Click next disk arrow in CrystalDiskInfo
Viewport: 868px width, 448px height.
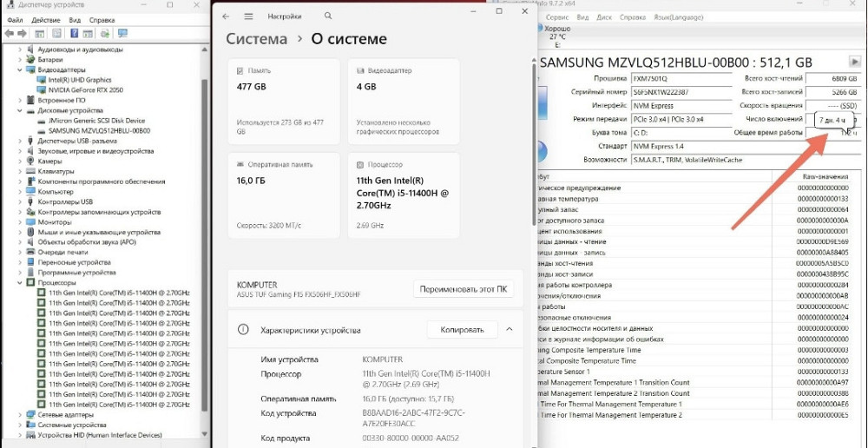coord(855,62)
